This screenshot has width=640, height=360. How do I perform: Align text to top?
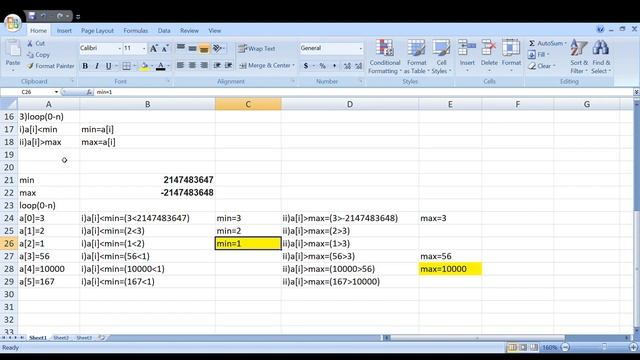tap(180, 49)
